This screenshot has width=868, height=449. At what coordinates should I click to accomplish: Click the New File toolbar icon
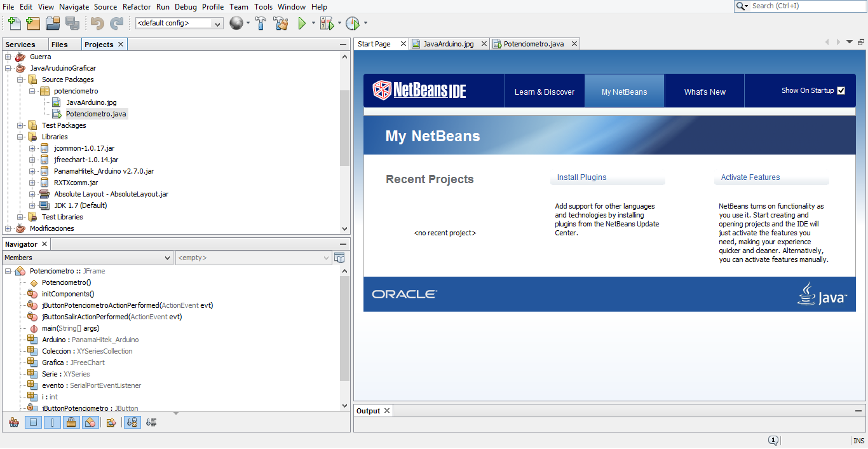pos(14,24)
